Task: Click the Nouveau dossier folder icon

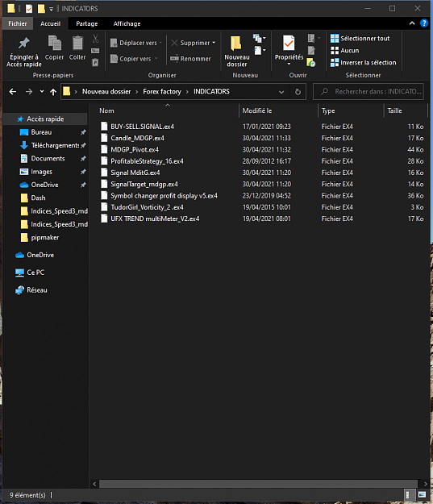Action: (x=236, y=43)
